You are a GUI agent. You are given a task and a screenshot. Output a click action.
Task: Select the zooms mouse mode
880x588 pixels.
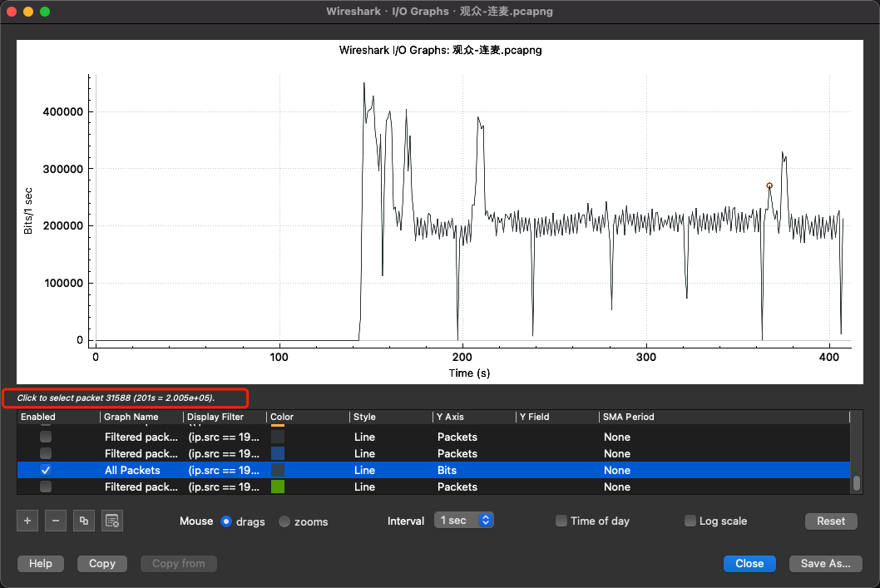click(284, 521)
